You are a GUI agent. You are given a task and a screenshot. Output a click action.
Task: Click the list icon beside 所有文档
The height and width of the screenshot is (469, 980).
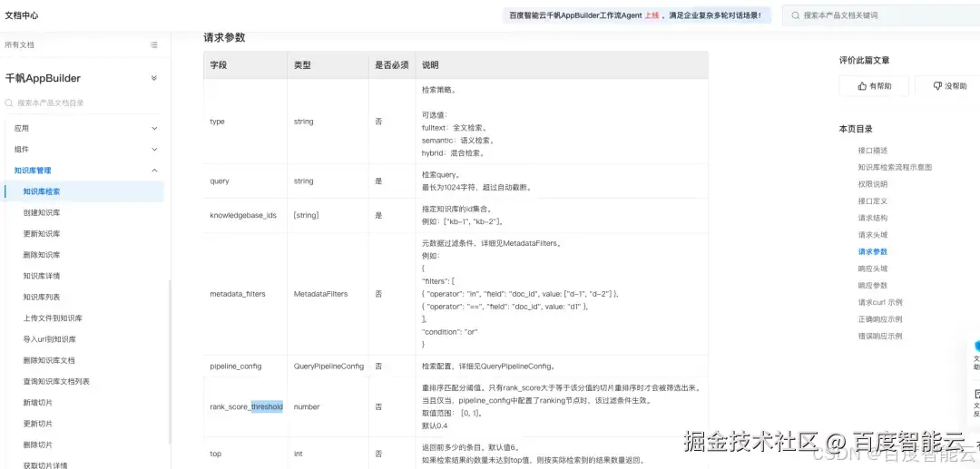tap(153, 45)
